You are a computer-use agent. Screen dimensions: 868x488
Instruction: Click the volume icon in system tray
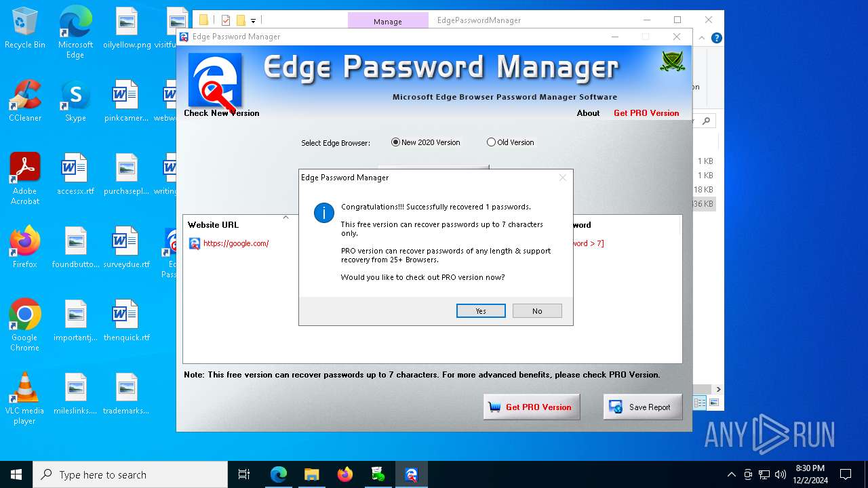pyautogui.click(x=781, y=474)
